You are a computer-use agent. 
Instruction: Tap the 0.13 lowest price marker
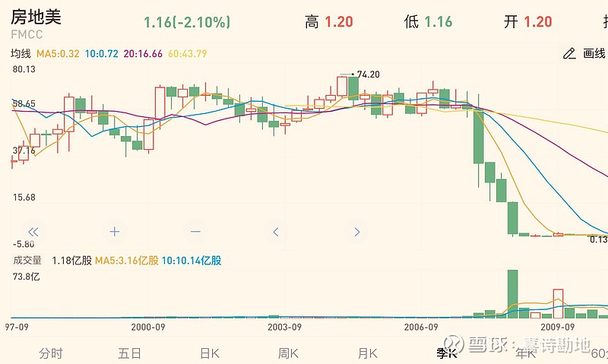point(598,239)
